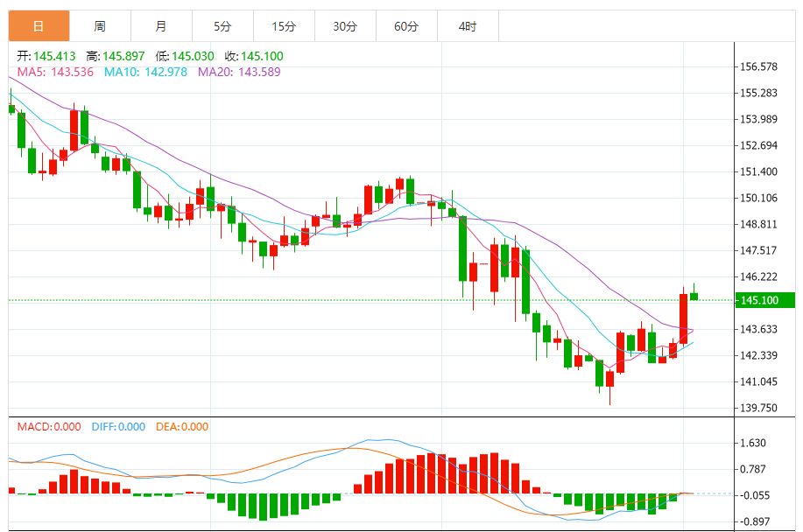Image resolution: width=803 pixels, height=532 pixels.
Task: Click the opening price 开:145.413
Action: pos(46,56)
